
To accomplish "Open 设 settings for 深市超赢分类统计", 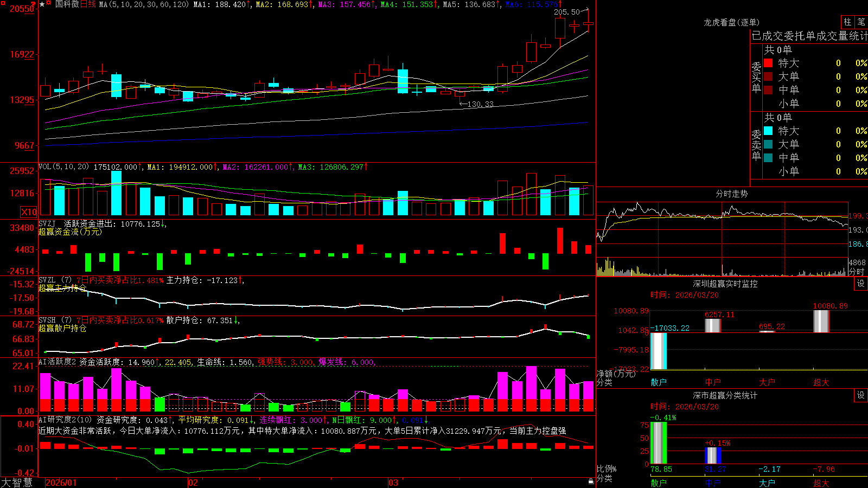I will click(x=861, y=395).
